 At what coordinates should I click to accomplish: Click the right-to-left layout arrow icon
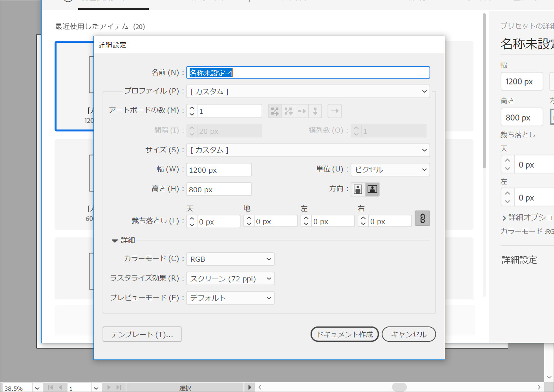(x=335, y=111)
